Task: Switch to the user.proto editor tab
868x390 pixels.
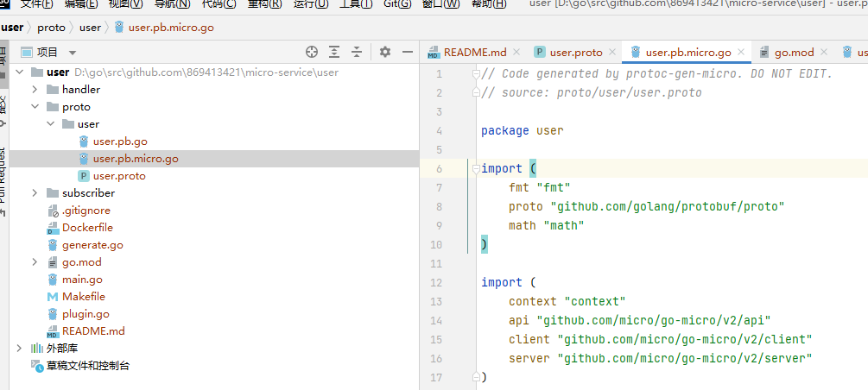Action: click(576, 53)
